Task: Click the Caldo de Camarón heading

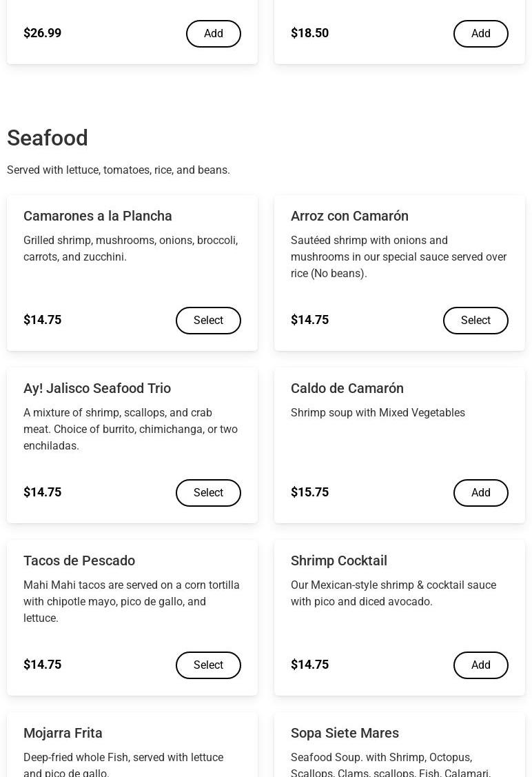Action: coord(347,388)
